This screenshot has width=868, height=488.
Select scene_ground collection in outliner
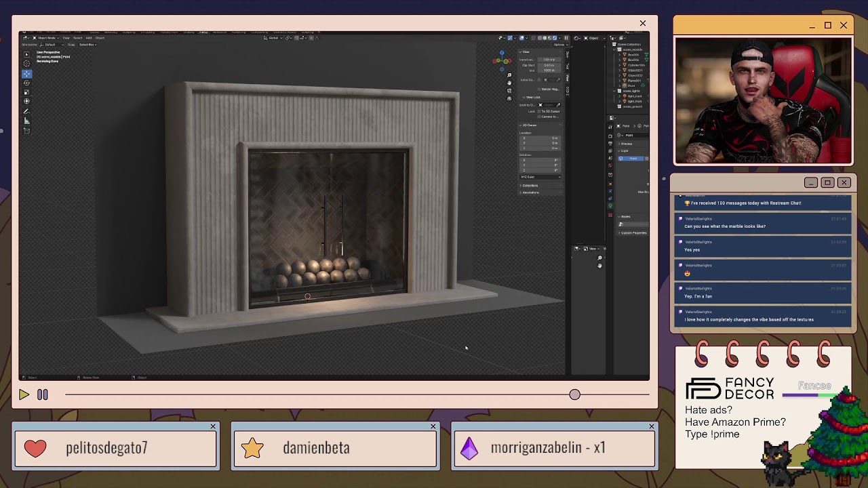632,106
